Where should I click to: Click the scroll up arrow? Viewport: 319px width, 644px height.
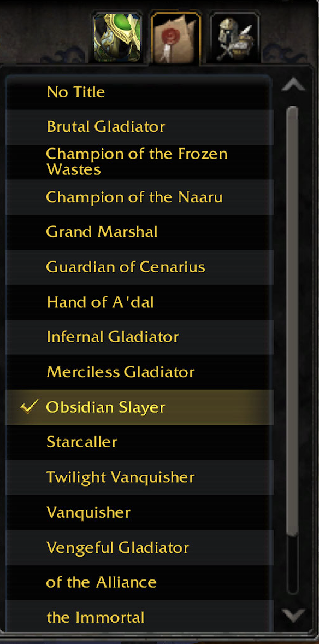click(293, 85)
